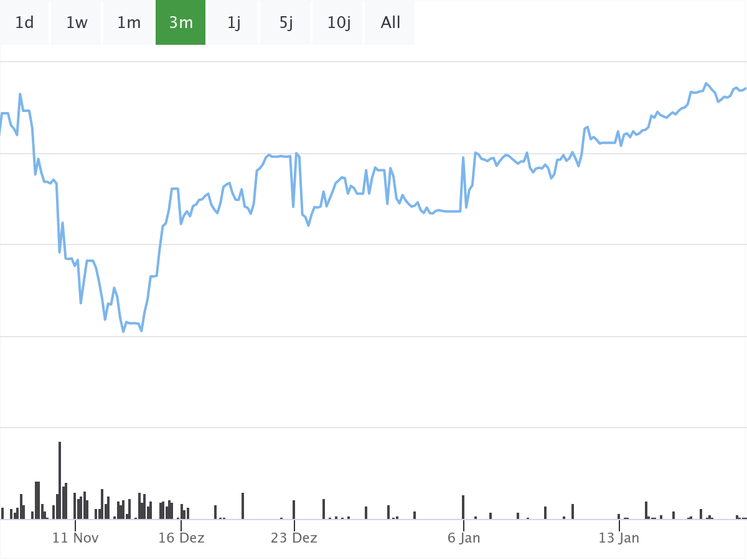
Task: Open the 5j time range
Action: [x=286, y=23]
